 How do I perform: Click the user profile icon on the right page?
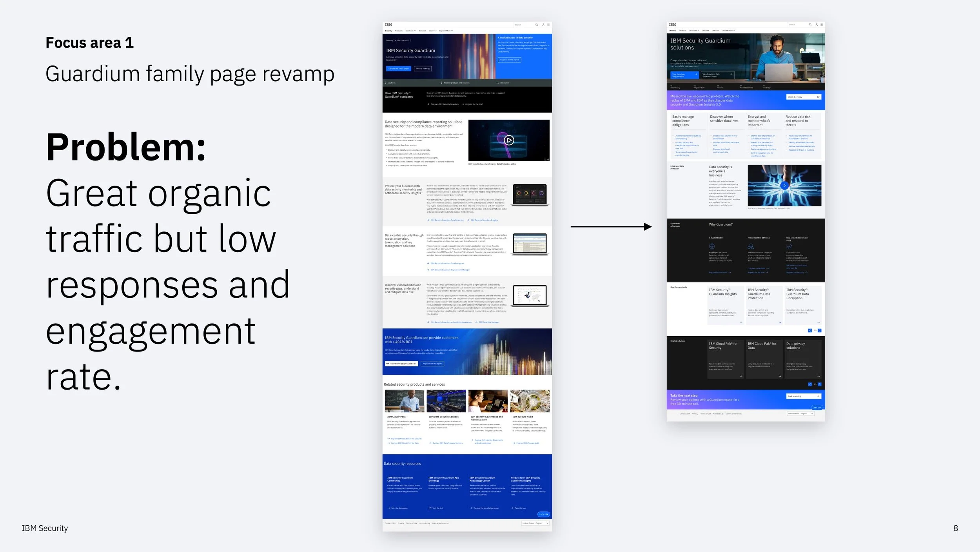pos(817,25)
